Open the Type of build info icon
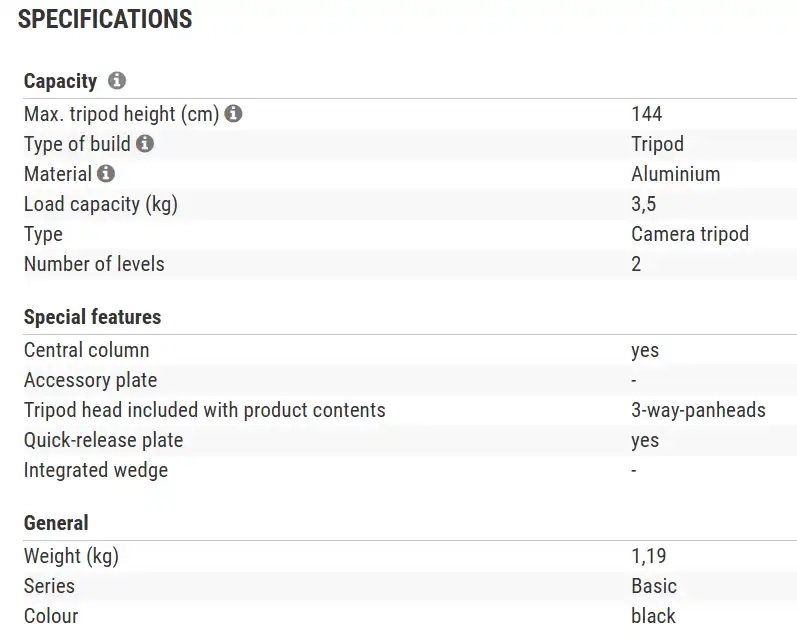Image resolution: width=797 pixels, height=640 pixels. tap(145, 144)
